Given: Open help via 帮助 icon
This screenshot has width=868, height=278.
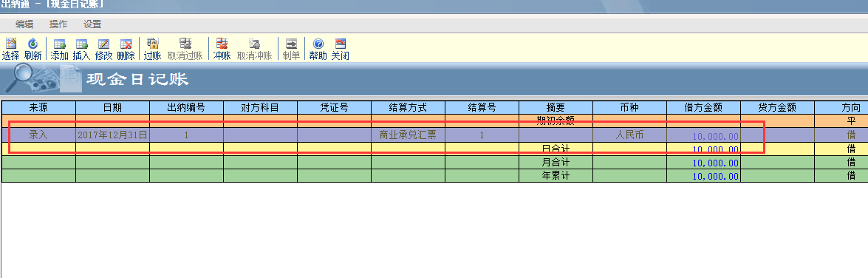Looking at the screenshot, I should (318, 49).
